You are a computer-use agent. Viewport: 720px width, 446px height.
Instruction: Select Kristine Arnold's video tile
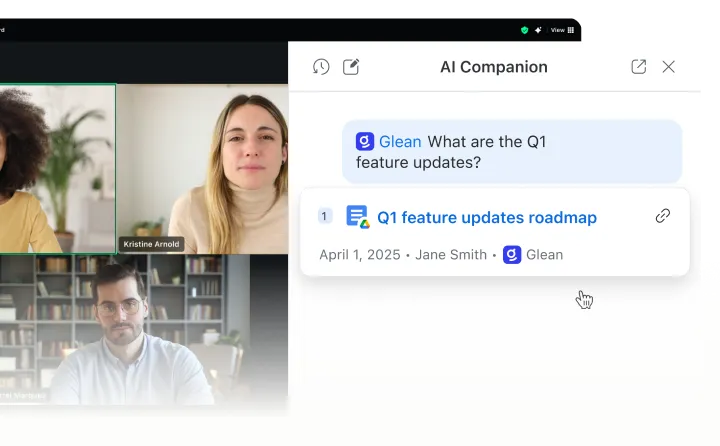point(202,169)
